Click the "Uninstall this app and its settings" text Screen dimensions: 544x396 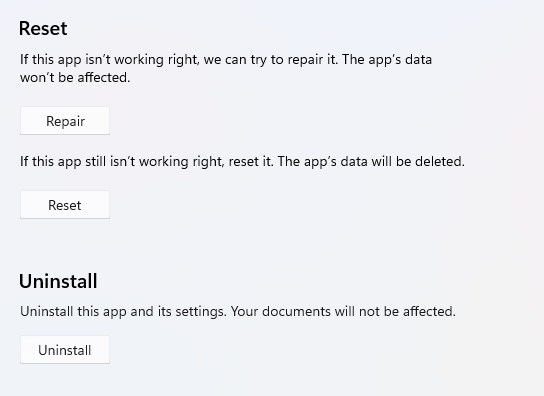click(x=123, y=311)
